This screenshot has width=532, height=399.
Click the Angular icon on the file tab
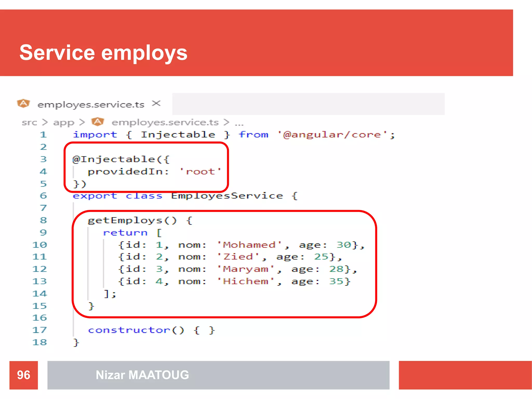click(24, 103)
